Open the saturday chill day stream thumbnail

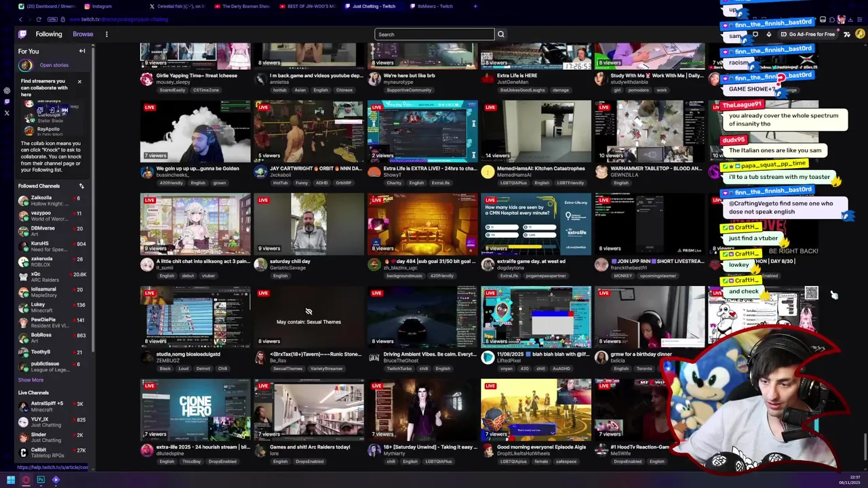[x=309, y=224]
